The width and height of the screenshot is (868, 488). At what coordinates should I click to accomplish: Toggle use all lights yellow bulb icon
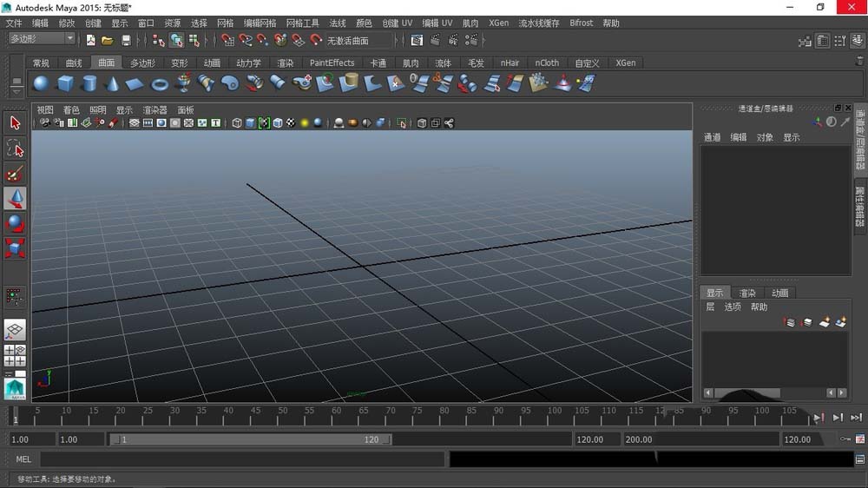pyautogui.click(x=305, y=123)
